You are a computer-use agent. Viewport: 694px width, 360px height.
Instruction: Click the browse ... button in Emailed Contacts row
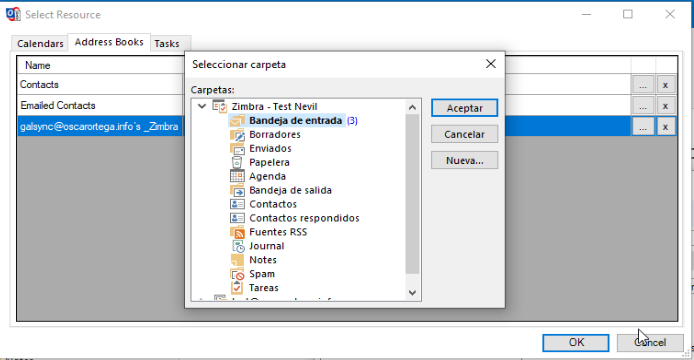coord(643,106)
